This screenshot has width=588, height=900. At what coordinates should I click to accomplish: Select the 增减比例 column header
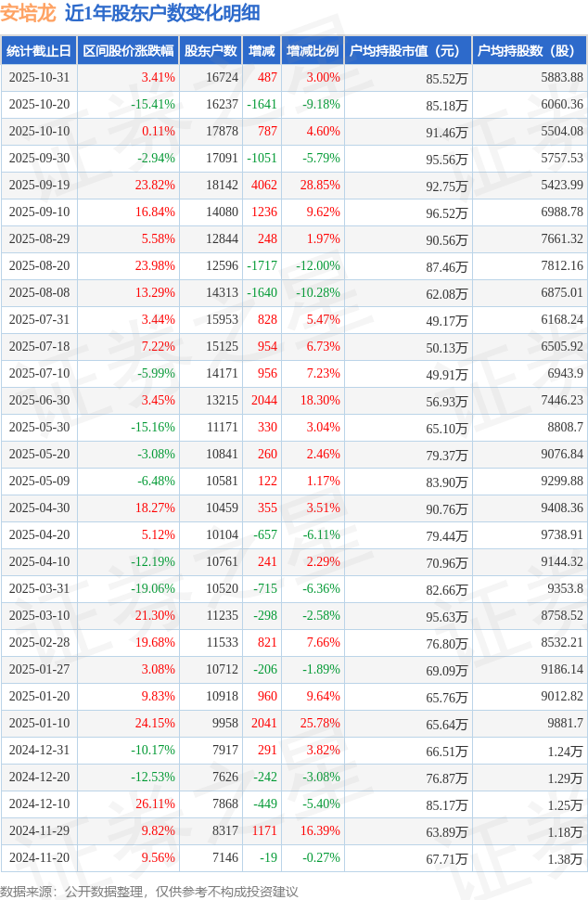point(313,51)
